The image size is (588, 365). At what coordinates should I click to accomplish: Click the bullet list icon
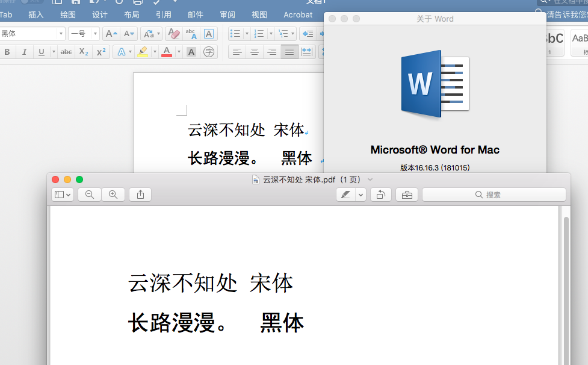pos(235,34)
